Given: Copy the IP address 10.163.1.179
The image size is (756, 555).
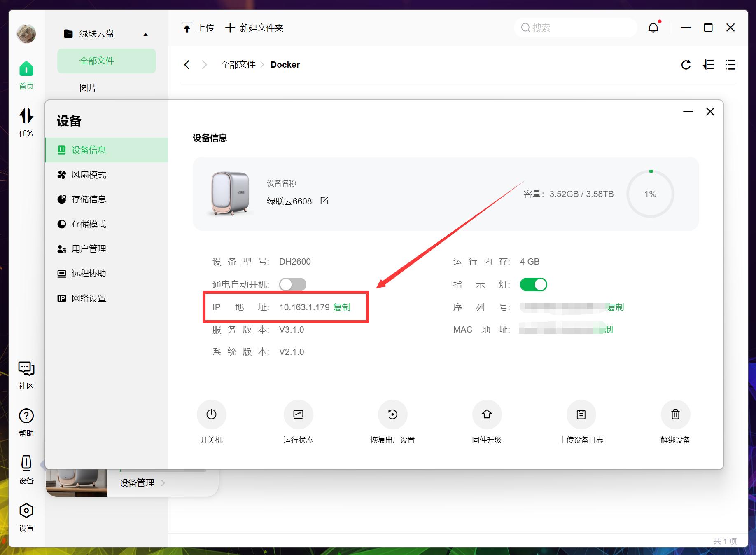Looking at the screenshot, I should (342, 307).
